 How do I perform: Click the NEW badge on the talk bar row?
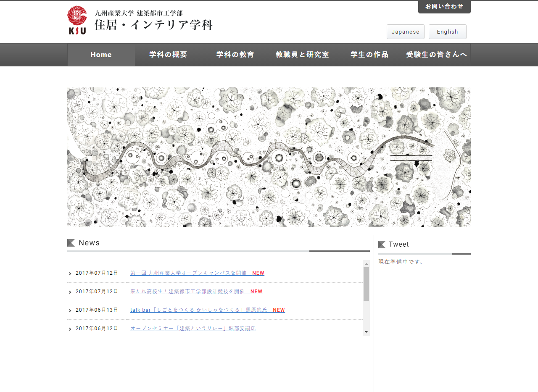279,310
